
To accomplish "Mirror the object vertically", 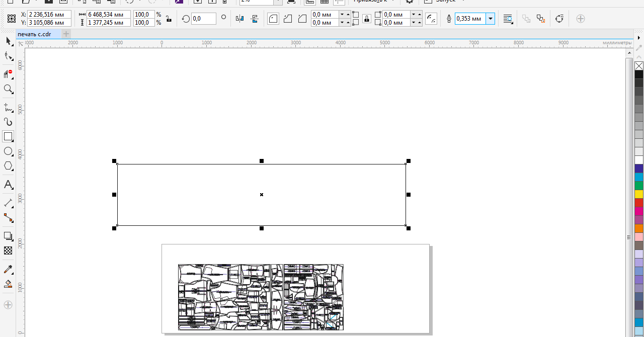I will tap(255, 19).
